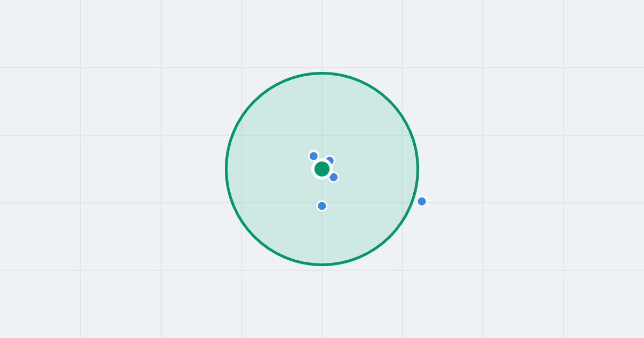644x338 pixels.
Task: Pick the blue dot just upper-left of the green center marker
Action: pyautogui.click(x=314, y=156)
